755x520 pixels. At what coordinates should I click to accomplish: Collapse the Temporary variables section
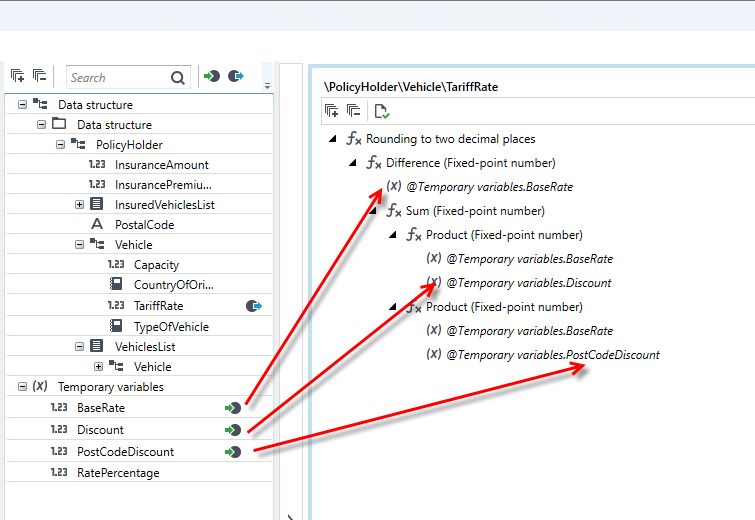click(x=22, y=387)
